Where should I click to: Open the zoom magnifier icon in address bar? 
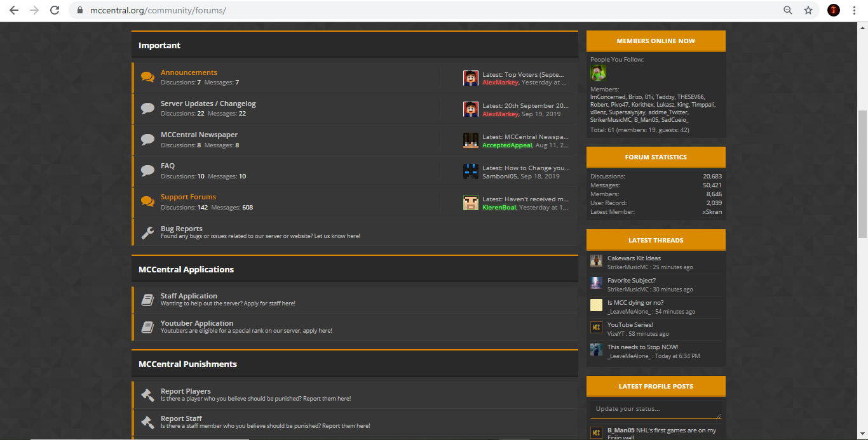[788, 10]
